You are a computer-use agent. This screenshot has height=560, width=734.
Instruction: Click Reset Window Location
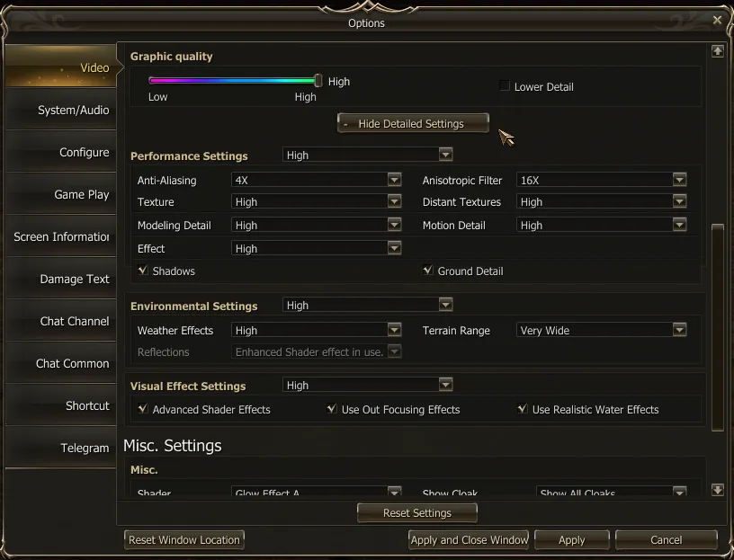click(x=184, y=540)
